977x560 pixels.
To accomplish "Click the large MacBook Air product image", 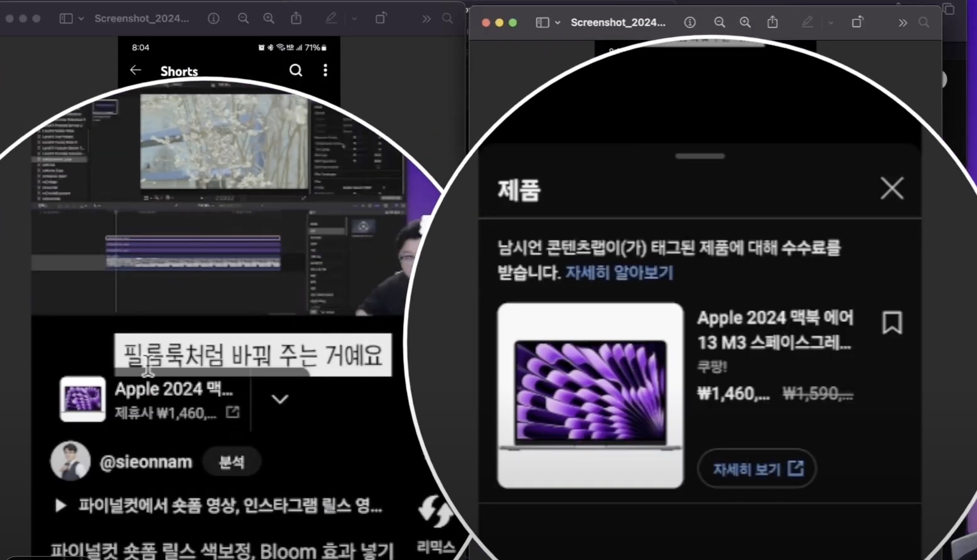I will click(x=590, y=395).
